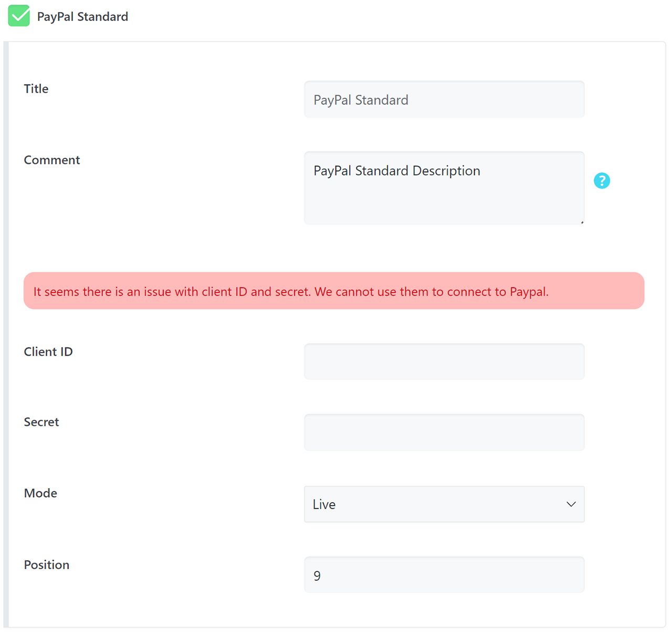
Task: Focus the Title input field
Action: tap(444, 99)
